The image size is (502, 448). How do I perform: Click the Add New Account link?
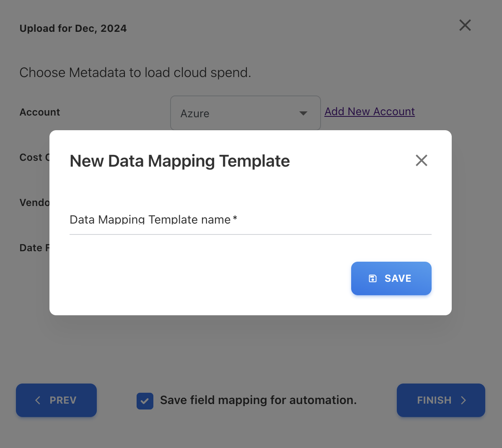click(369, 111)
